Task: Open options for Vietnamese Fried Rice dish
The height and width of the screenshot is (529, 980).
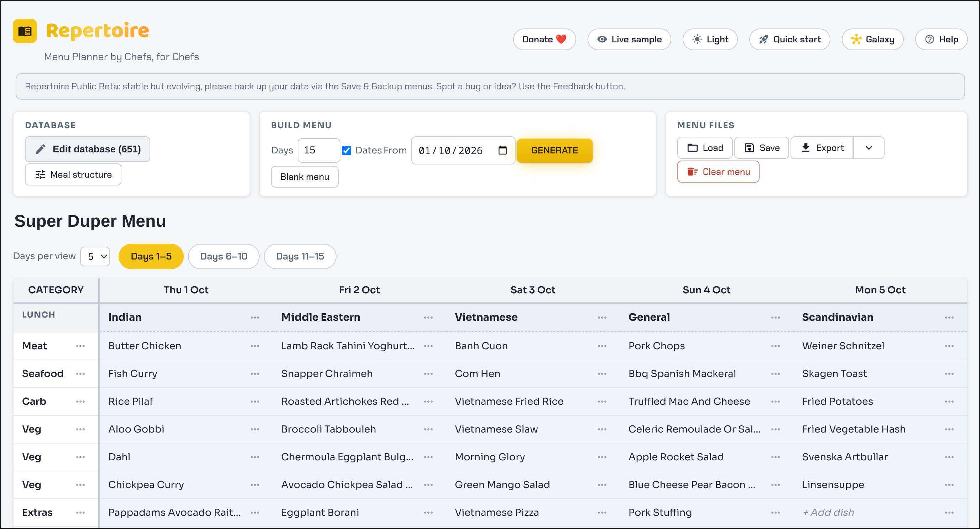Action: coord(602,402)
